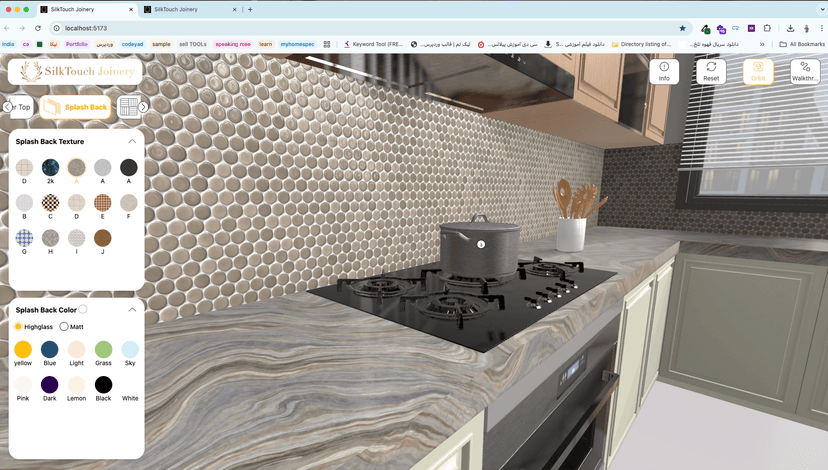Switch to Orbit camera mode
Viewport: 828px width, 470px height.
point(758,71)
